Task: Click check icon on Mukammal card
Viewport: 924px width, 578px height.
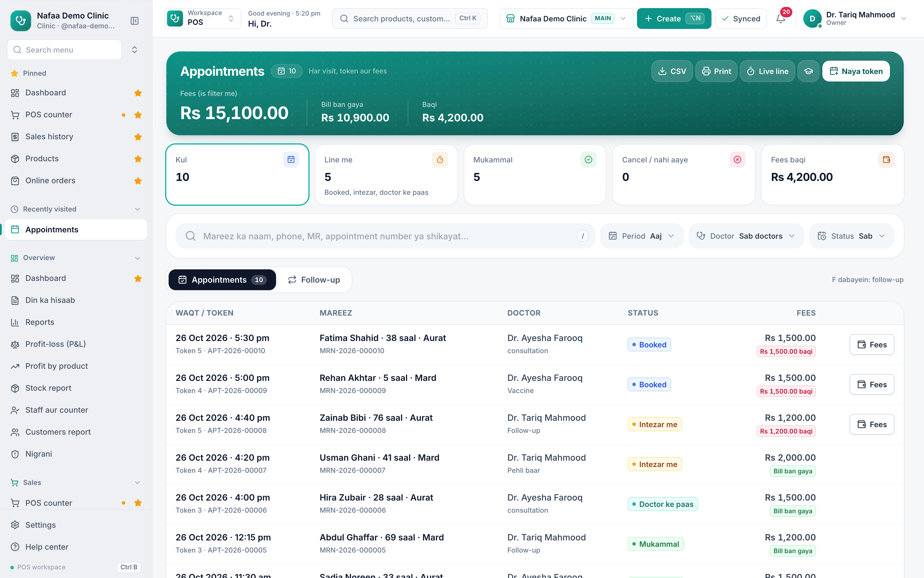Action: click(588, 160)
